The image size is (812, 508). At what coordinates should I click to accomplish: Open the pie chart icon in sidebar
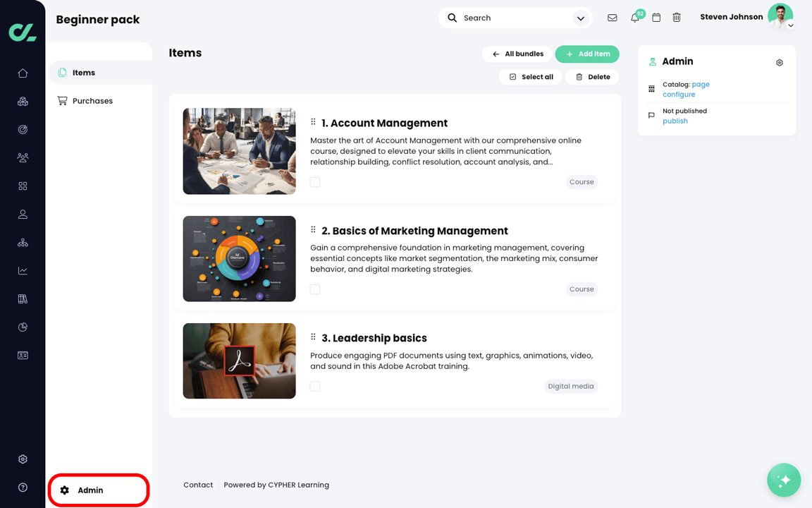(23, 327)
